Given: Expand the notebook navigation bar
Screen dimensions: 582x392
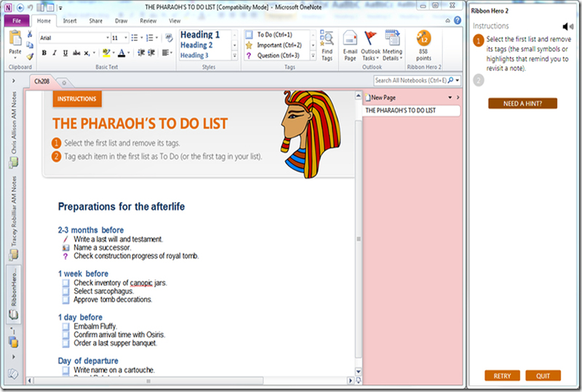Looking at the screenshot, I should coord(14,81).
